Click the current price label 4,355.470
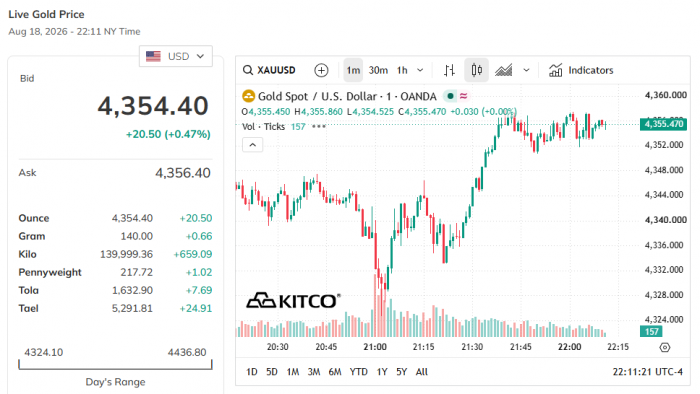The width and height of the screenshot is (700, 394). 663,124
